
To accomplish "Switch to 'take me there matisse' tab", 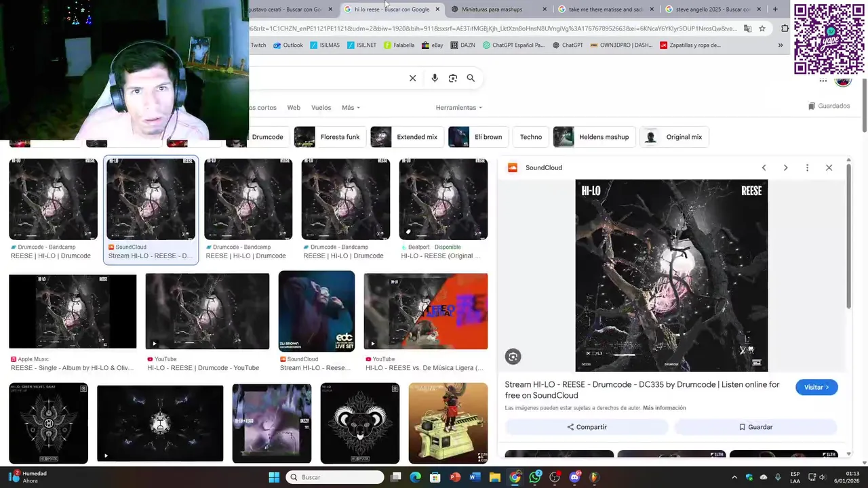I will pos(606,9).
